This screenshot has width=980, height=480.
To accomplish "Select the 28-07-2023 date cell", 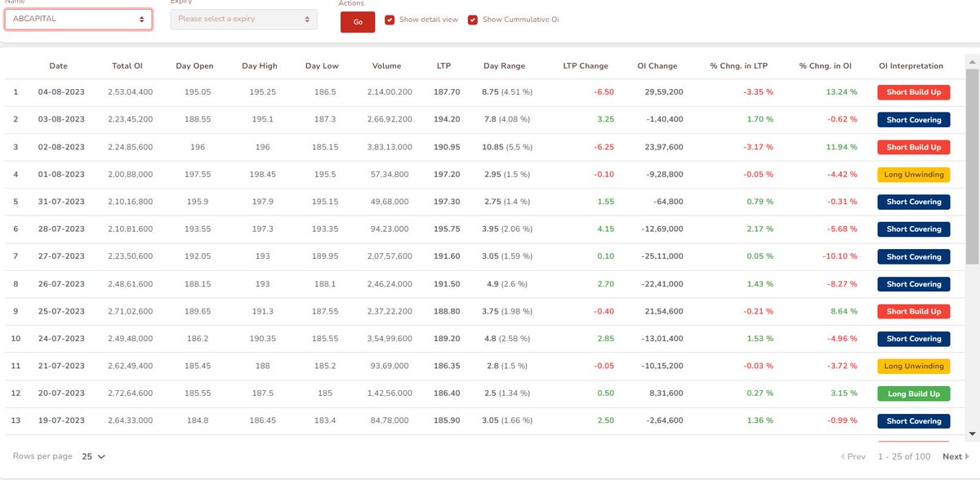I will coord(61,229).
